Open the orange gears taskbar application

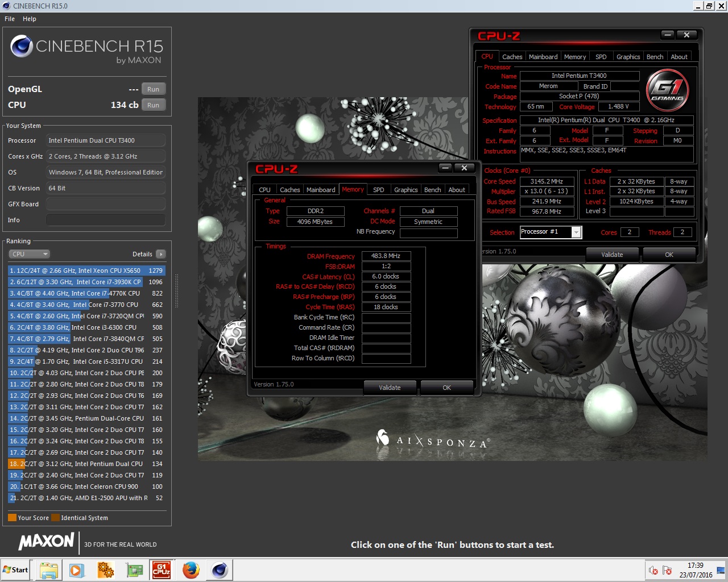click(x=106, y=570)
